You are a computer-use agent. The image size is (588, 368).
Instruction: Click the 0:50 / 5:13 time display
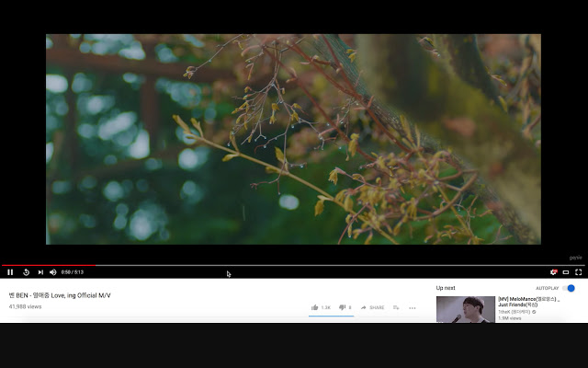[73, 272]
